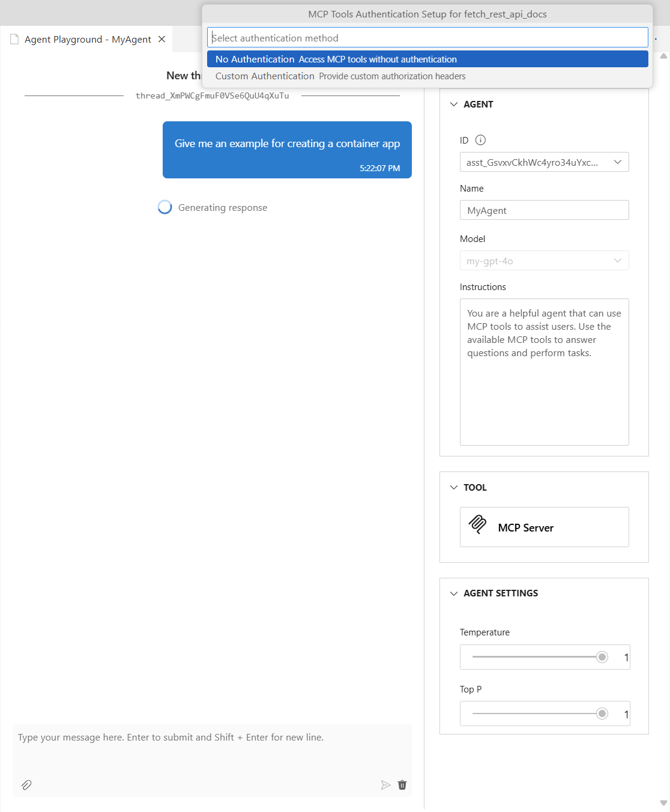Click the send message arrow icon

coord(385,785)
